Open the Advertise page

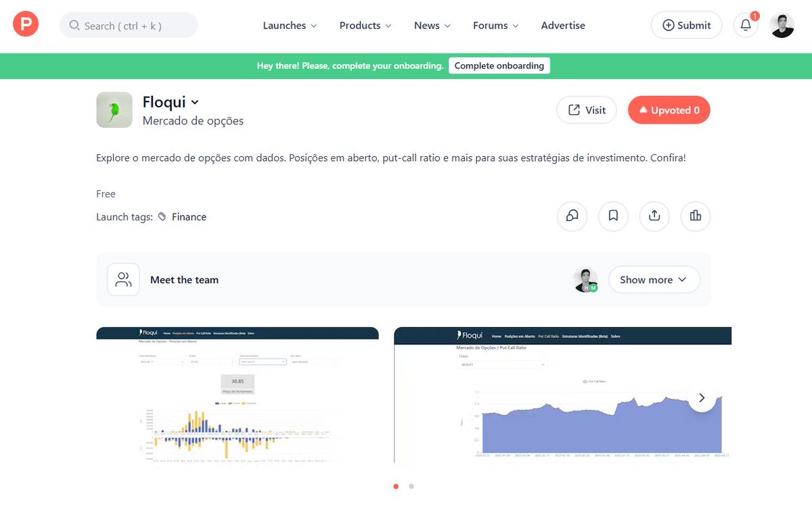point(563,25)
